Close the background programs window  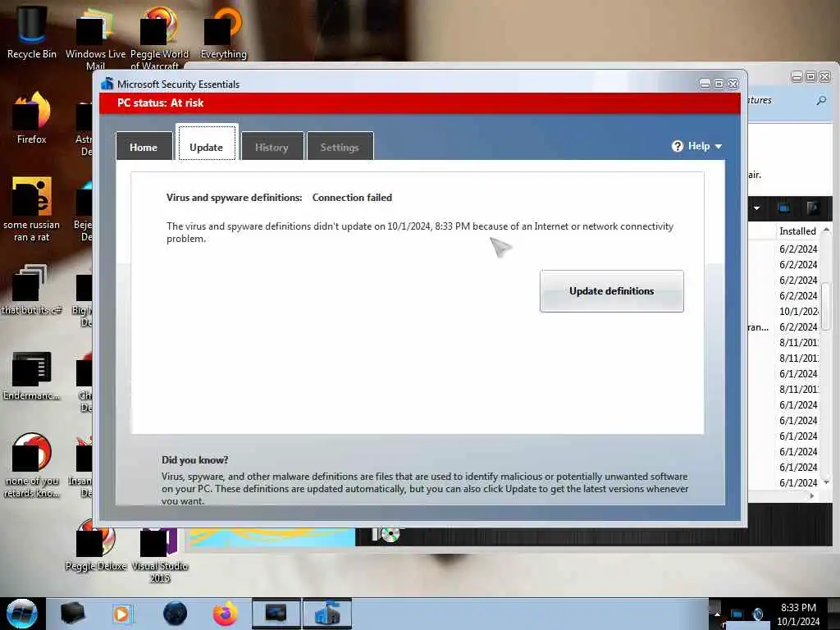(825, 77)
